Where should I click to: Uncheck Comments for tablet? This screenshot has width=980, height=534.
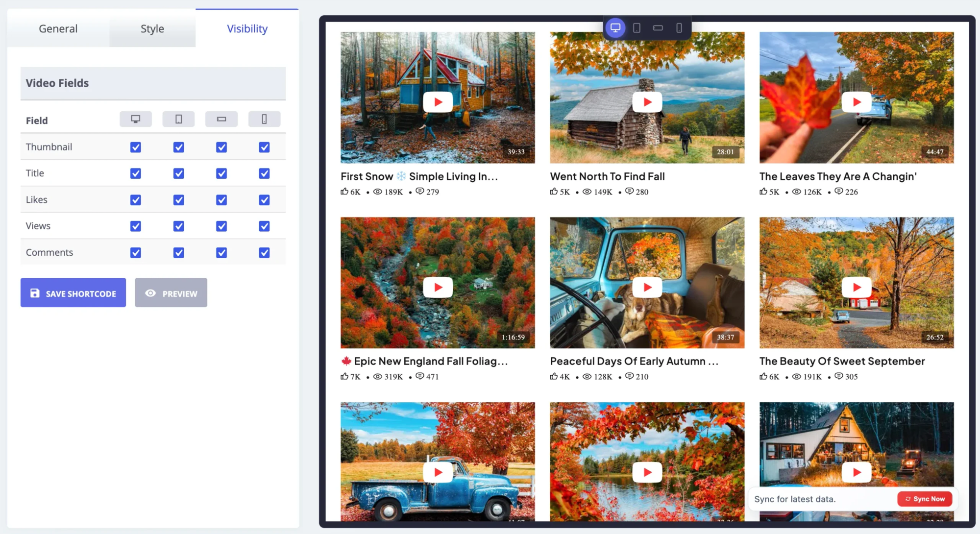coord(179,253)
